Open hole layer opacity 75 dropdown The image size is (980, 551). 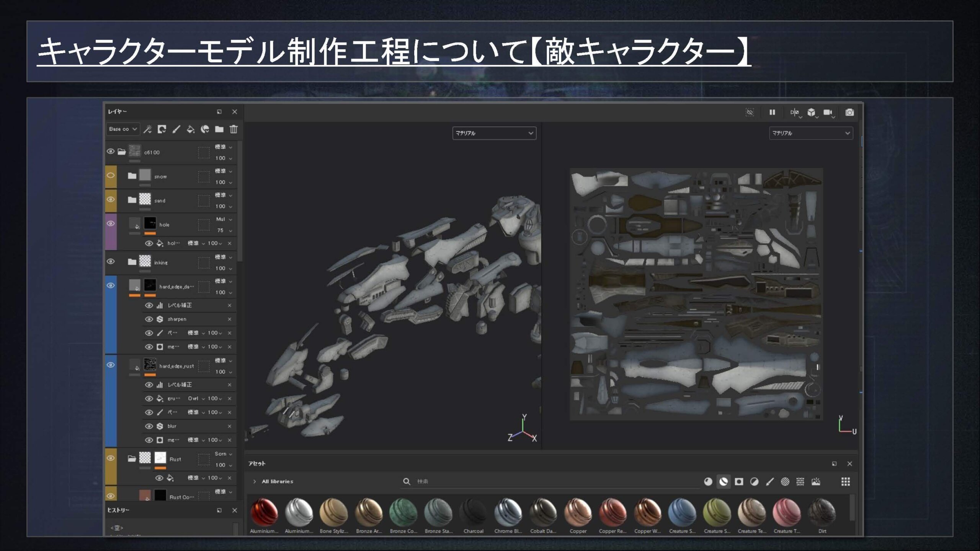(x=224, y=230)
